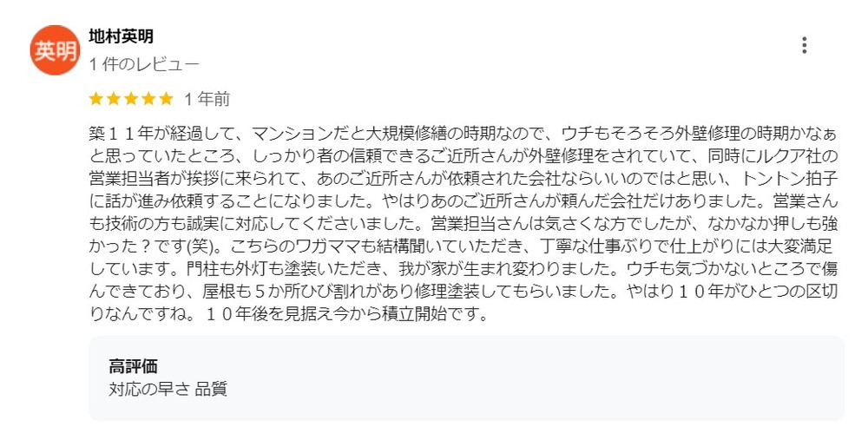868x427 pixels.
Task: Click the fourth yellow rating star
Action: click(149, 99)
